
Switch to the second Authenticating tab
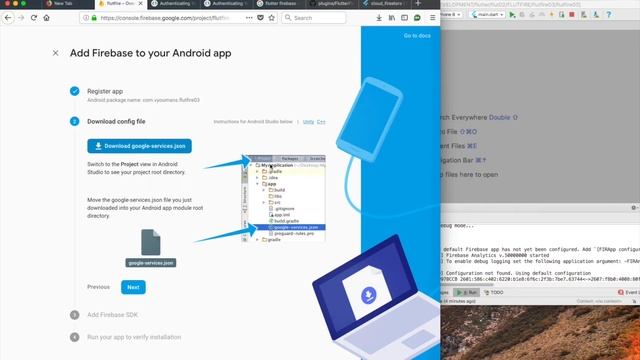(227, 4)
